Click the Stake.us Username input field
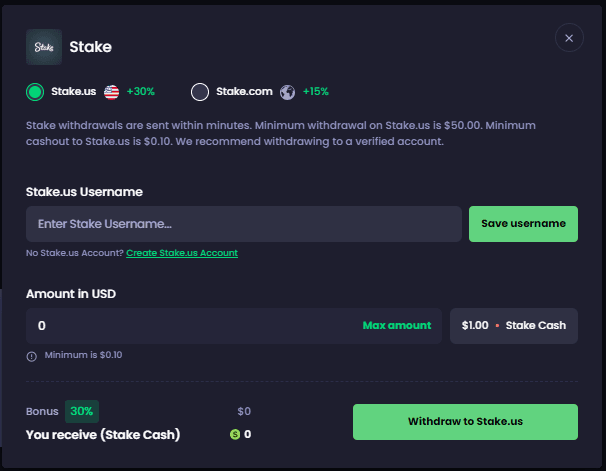 (x=244, y=224)
